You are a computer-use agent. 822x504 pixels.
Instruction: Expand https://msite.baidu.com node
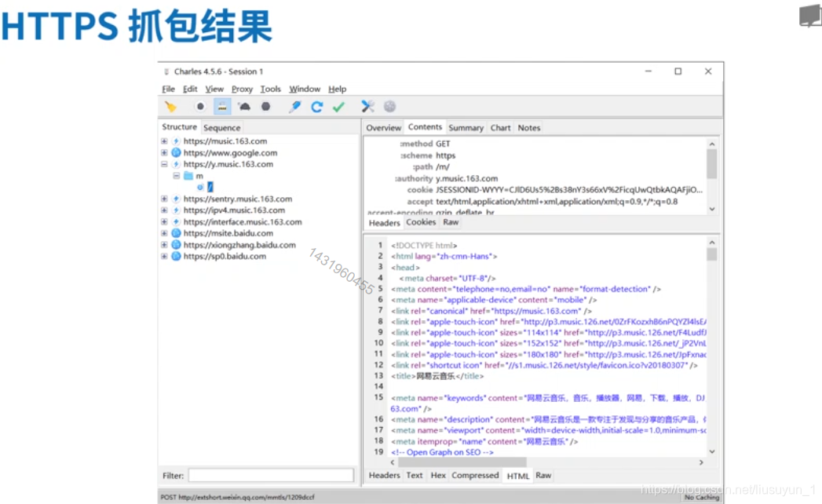(164, 233)
